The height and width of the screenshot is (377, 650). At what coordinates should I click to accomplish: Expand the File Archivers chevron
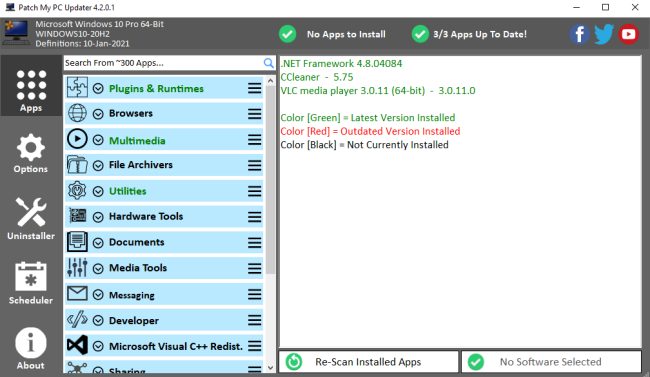98,165
